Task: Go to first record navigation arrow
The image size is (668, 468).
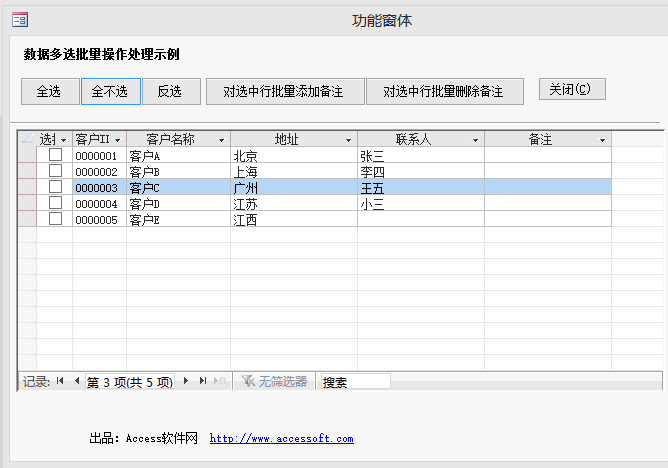Action: pyautogui.click(x=60, y=381)
